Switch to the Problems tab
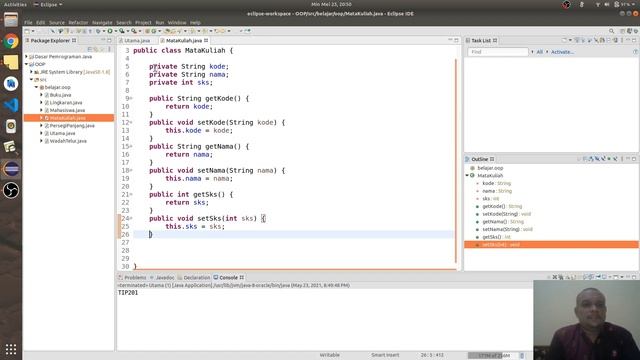640x360 pixels. pyautogui.click(x=132, y=278)
